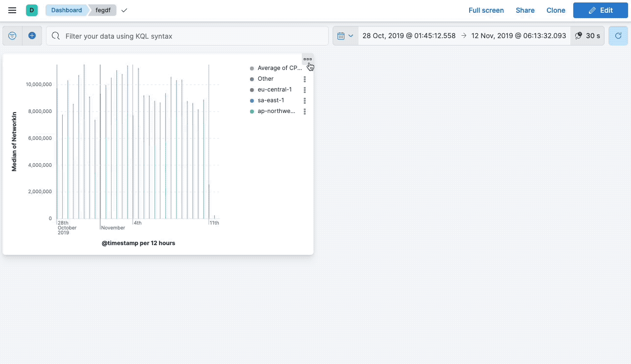Open auto-refresh interval 30 s settings
Viewport: 631px width, 364px height.
[x=587, y=36]
